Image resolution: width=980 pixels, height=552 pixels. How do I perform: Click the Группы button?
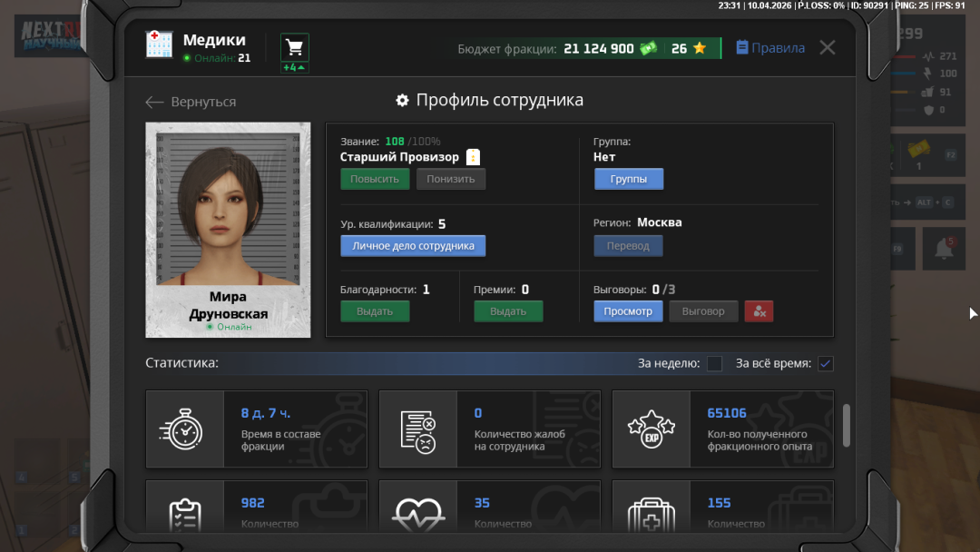point(628,178)
